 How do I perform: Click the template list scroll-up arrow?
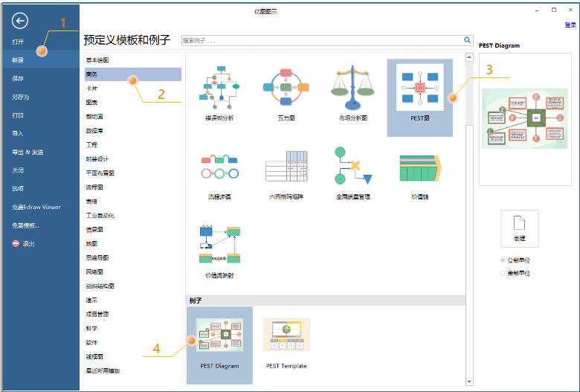(x=469, y=57)
